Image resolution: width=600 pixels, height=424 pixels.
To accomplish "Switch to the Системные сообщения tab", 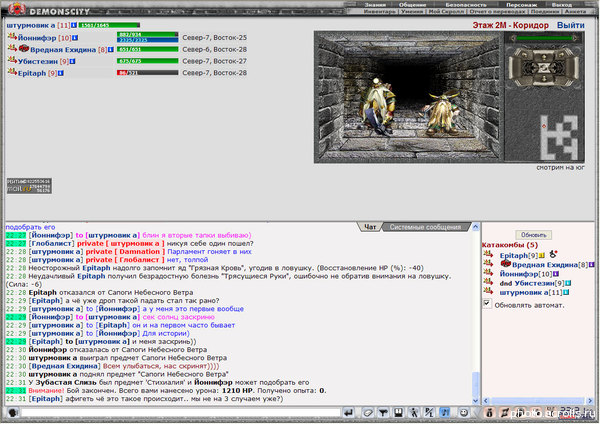I will click(x=425, y=227).
